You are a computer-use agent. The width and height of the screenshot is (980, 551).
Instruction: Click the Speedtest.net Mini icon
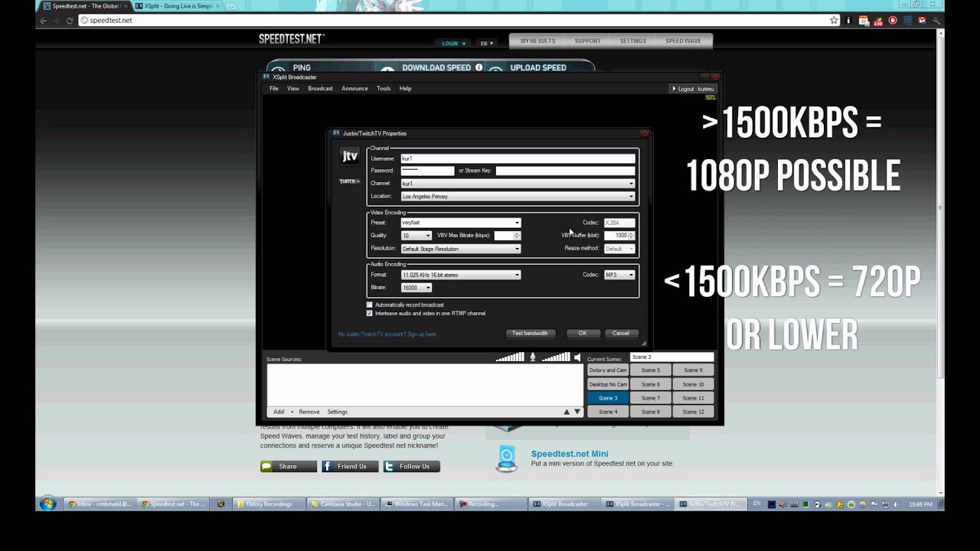[507, 458]
